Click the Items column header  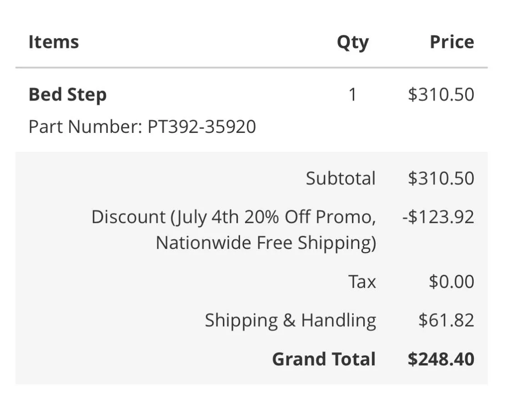click(x=54, y=42)
